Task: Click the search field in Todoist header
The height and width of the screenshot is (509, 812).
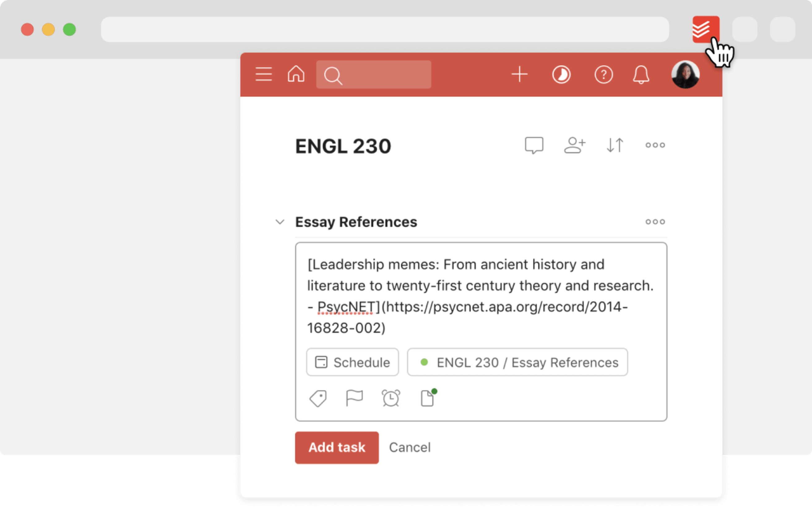Action: pyautogui.click(x=373, y=74)
